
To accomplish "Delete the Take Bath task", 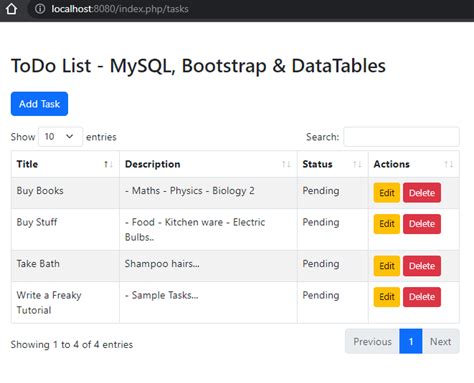I will [422, 266].
